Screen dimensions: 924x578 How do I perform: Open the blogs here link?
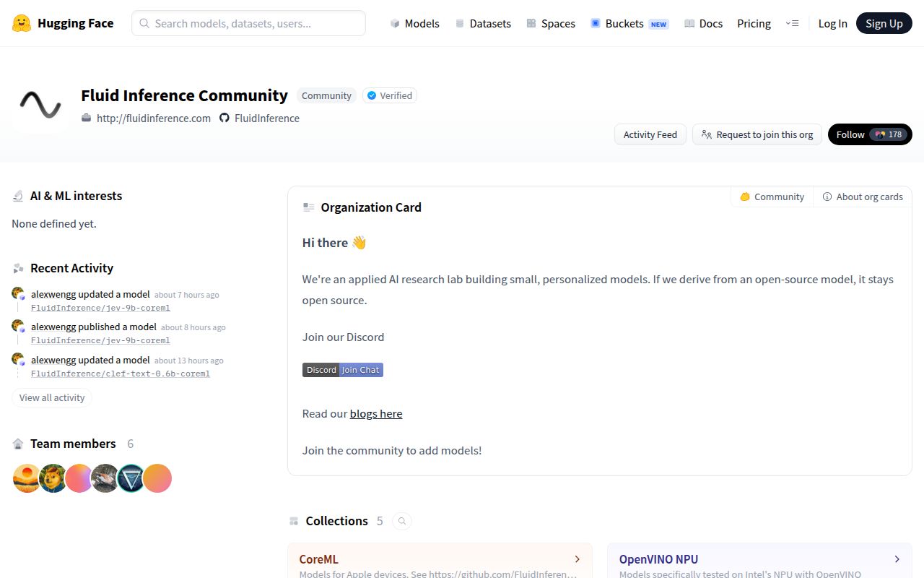pyautogui.click(x=376, y=413)
